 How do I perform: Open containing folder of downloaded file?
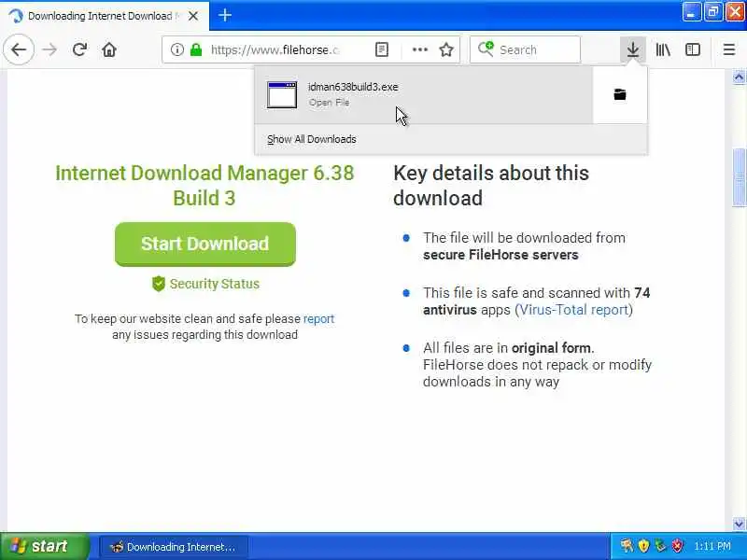coord(620,94)
